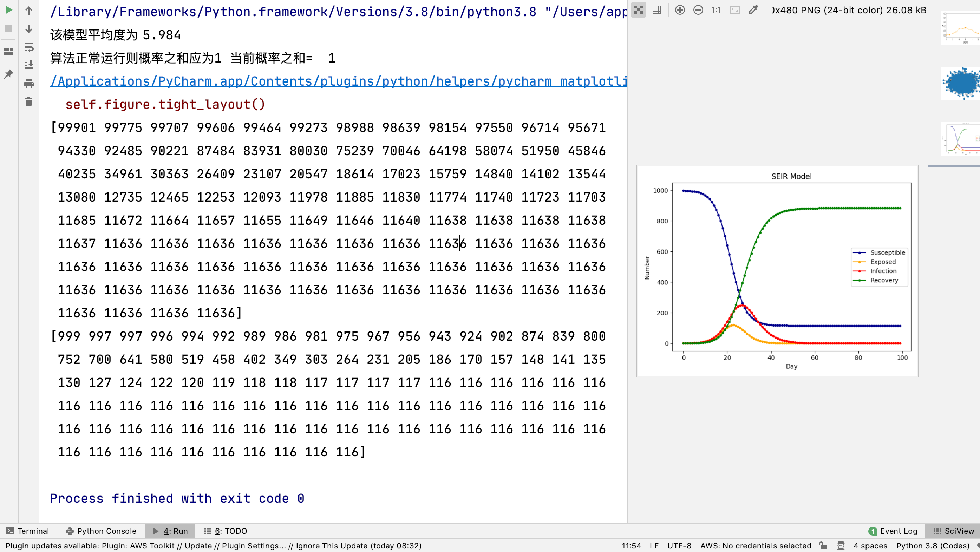This screenshot has width=980, height=552.
Task: Open the line separator selector showing LF
Action: pos(654,546)
